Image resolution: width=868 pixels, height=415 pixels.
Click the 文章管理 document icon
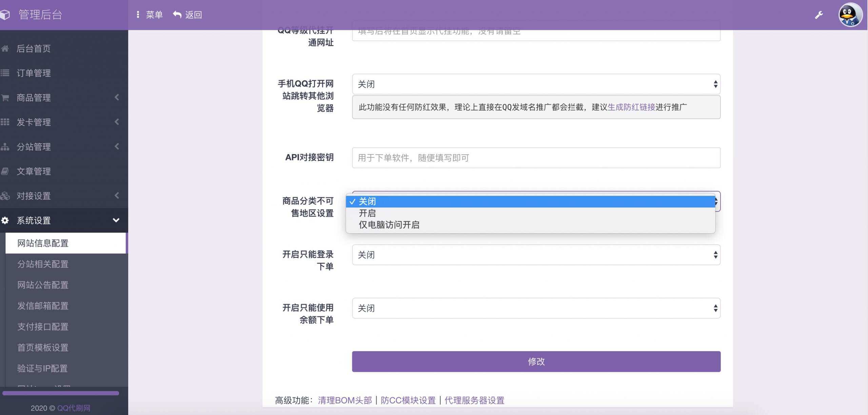click(x=5, y=171)
